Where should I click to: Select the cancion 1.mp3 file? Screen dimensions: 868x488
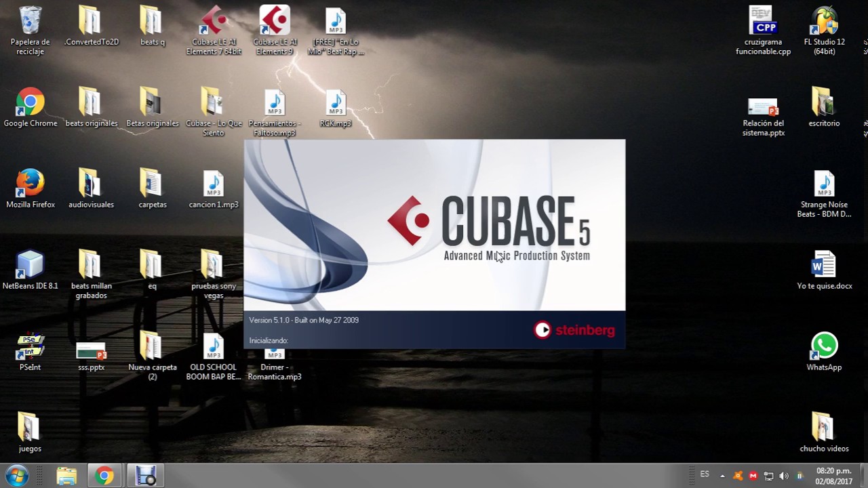214,190
